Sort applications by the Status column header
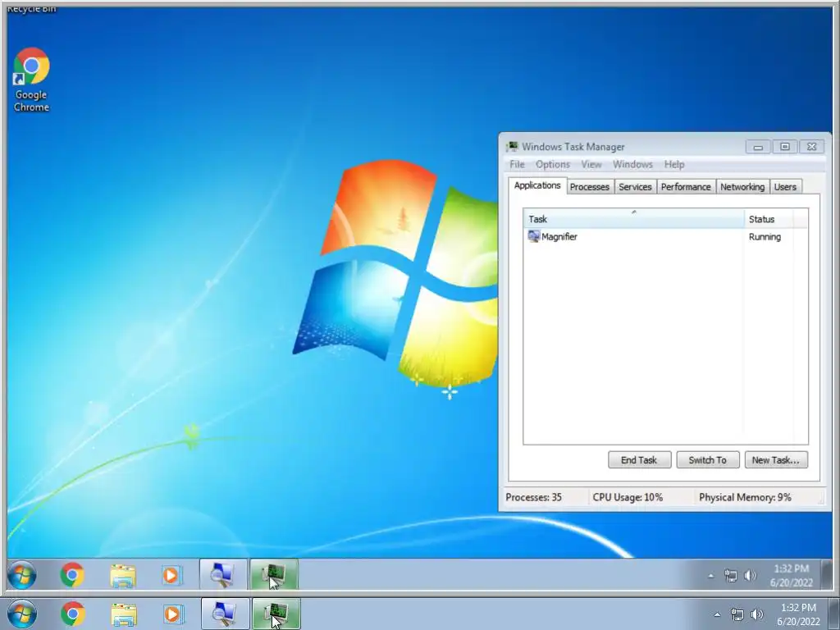 tap(769, 218)
